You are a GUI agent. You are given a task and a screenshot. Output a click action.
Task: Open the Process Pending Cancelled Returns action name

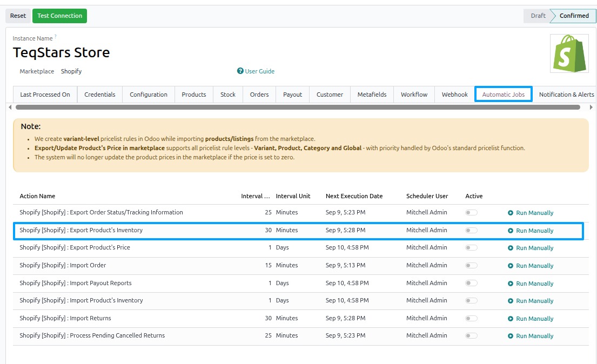(92, 335)
